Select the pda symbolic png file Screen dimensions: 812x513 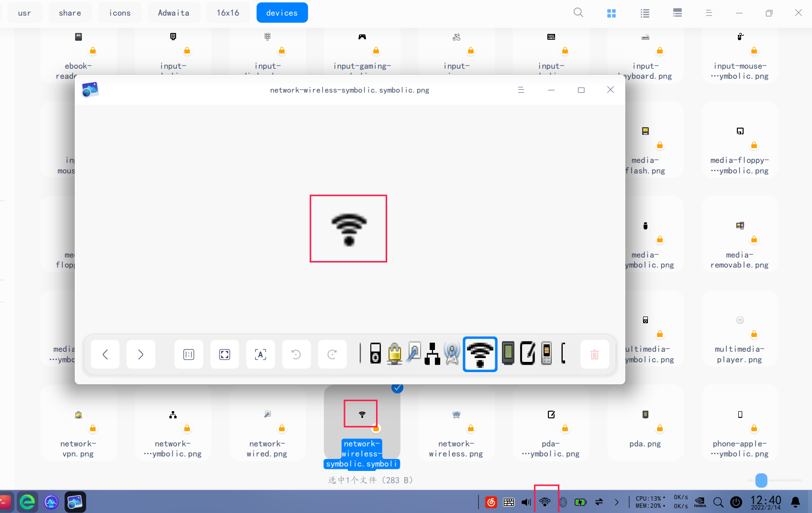click(551, 423)
